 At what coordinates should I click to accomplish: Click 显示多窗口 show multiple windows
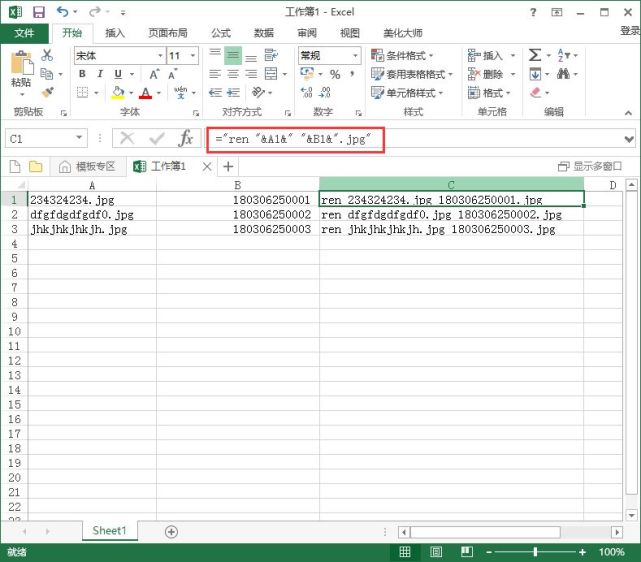pyautogui.click(x=590, y=166)
